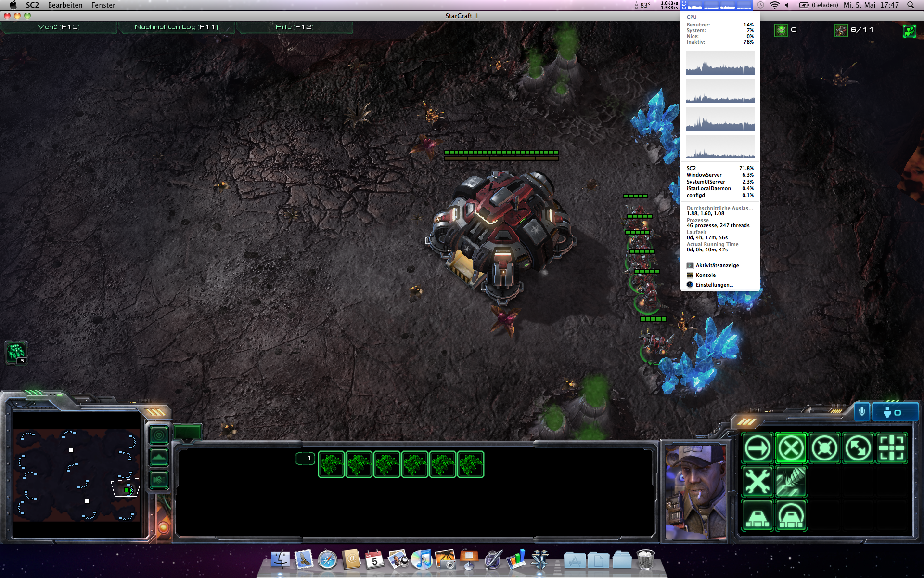Select the first SCV wireframe in selection panel

331,464
